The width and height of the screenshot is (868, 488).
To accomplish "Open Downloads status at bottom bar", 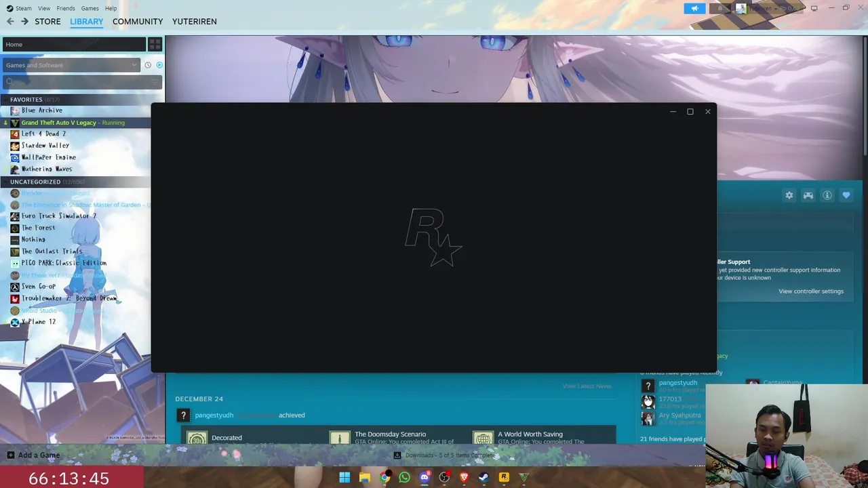I will (445, 455).
